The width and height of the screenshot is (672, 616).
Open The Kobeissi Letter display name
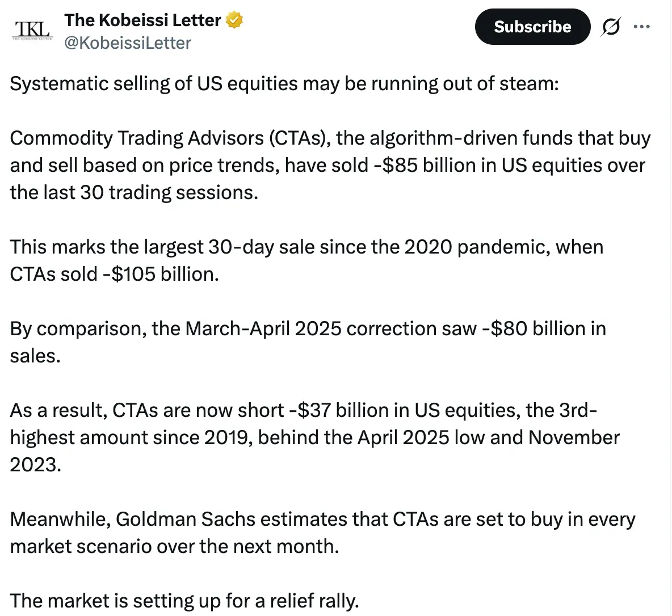pyautogui.click(x=142, y=20)
